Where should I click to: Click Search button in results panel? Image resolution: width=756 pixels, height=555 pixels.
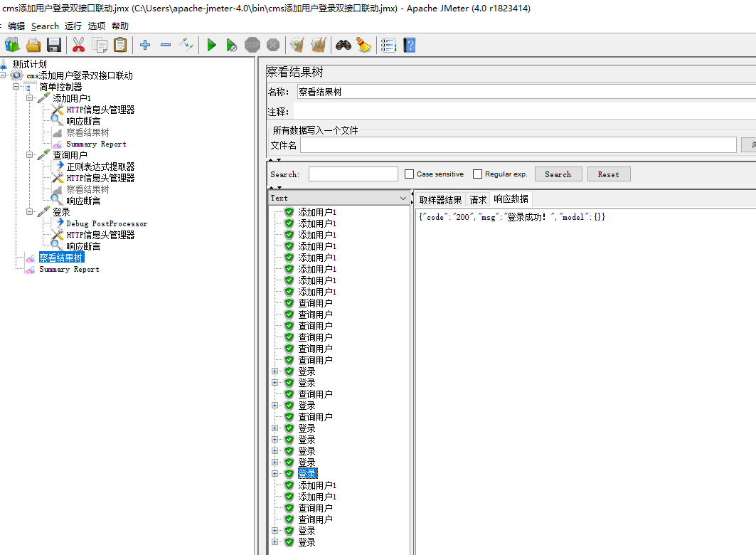pos(558,174)
